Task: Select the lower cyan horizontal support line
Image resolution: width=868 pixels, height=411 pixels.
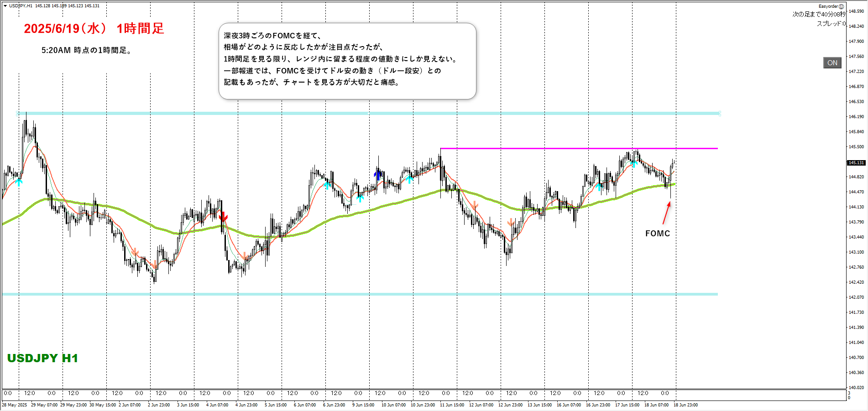Action: tap(365, 294)
